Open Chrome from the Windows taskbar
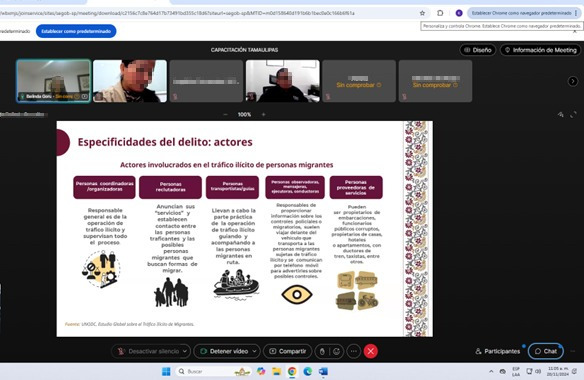Viewport: 584px width, 380px height. 292,371
